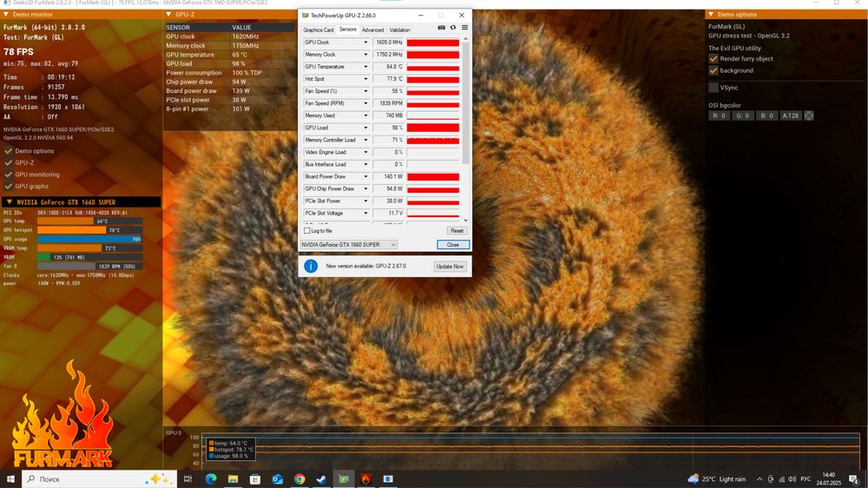Viewport: 868px width, 488px height.
Task: Click the GPU-Z sensors list scrollbar
Action: (465, 103)
